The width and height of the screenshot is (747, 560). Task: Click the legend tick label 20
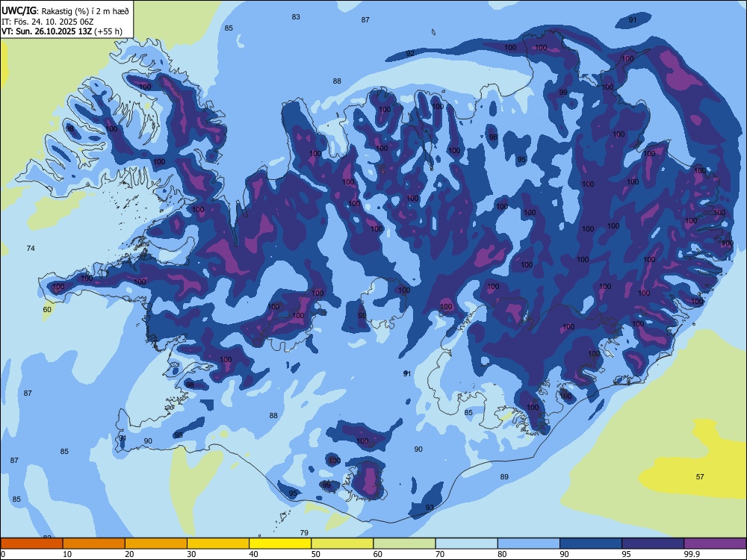pos(129,554)
